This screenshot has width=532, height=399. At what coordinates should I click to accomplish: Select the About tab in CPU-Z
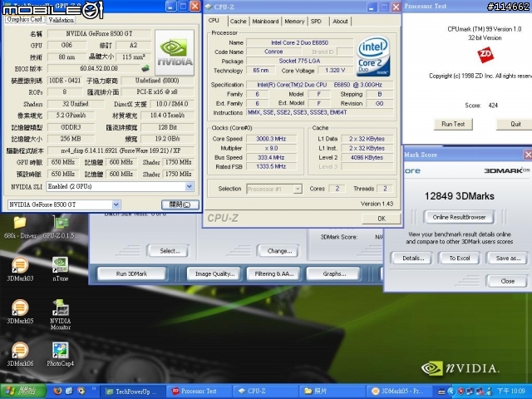pyautogui.click(x=340, y=21)
